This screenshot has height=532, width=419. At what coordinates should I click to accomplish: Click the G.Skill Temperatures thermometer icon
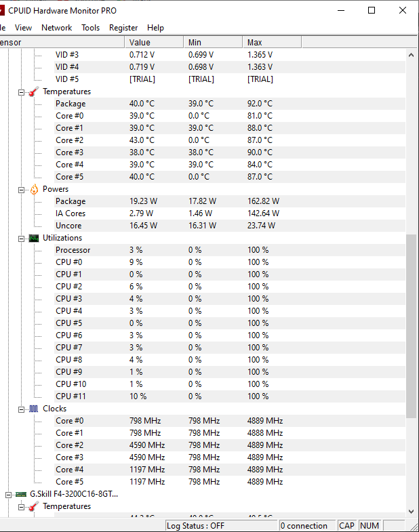[33, 506]
